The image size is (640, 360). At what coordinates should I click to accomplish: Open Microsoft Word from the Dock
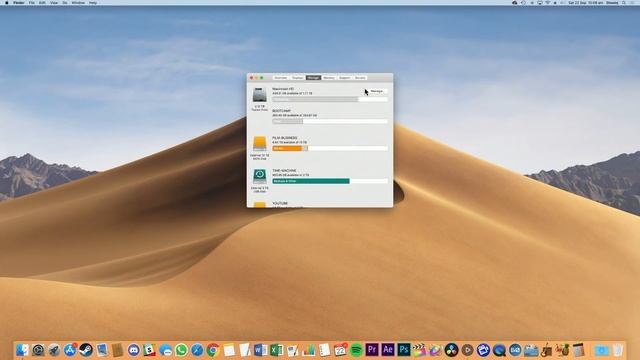point(260,350)
